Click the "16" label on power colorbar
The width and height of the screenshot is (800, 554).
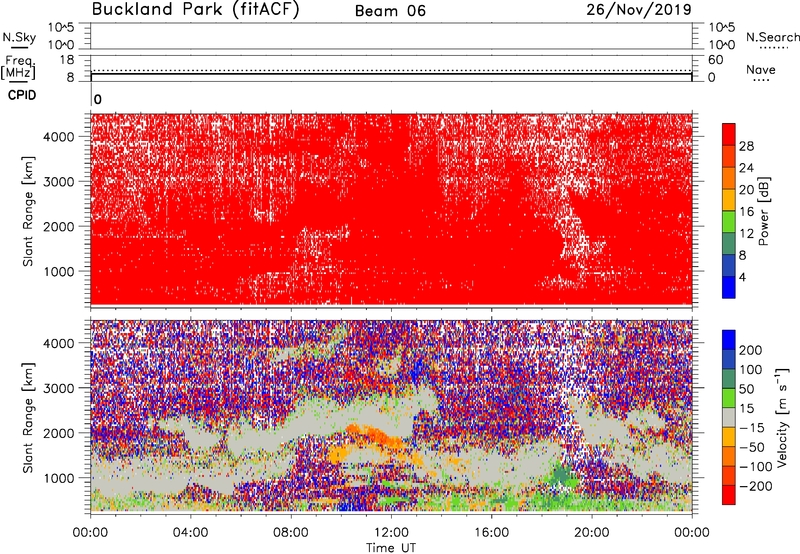(x=746, y=212)
